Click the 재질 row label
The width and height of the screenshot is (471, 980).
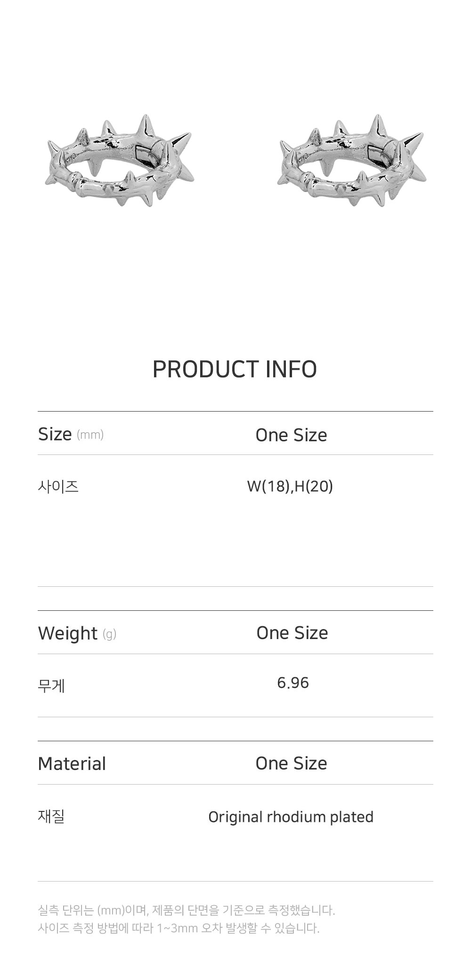pyautogui.click(x=51, y=816)
